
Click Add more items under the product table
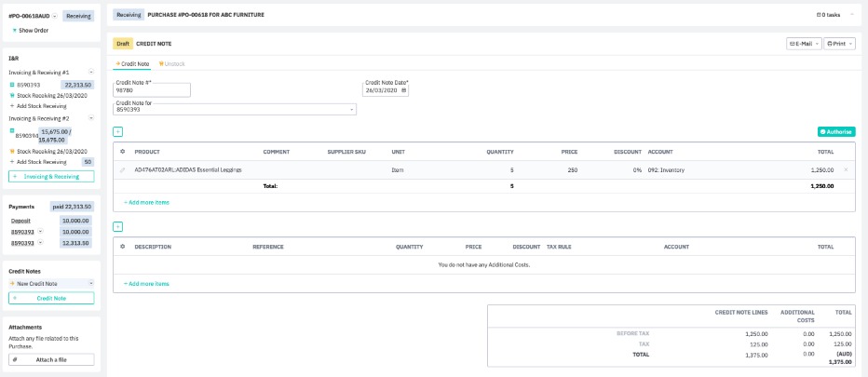point(146,202)
